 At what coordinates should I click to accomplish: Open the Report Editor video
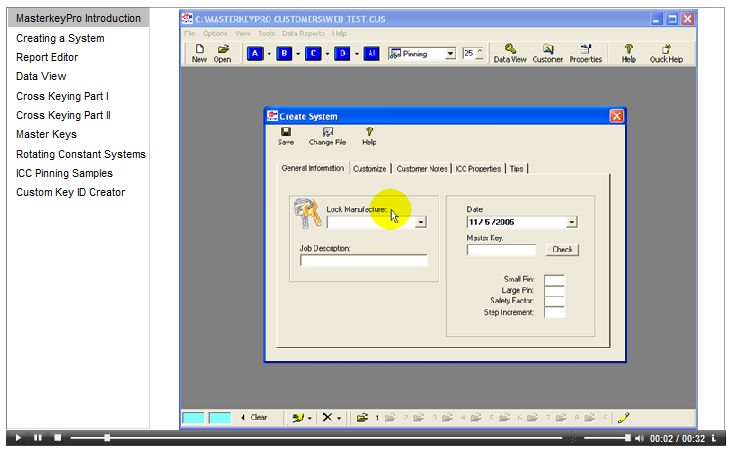(47, 58)
